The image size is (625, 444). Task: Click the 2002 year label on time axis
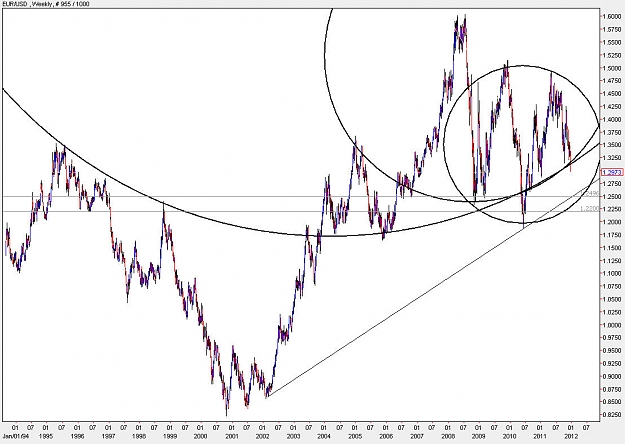pos(262,436)
